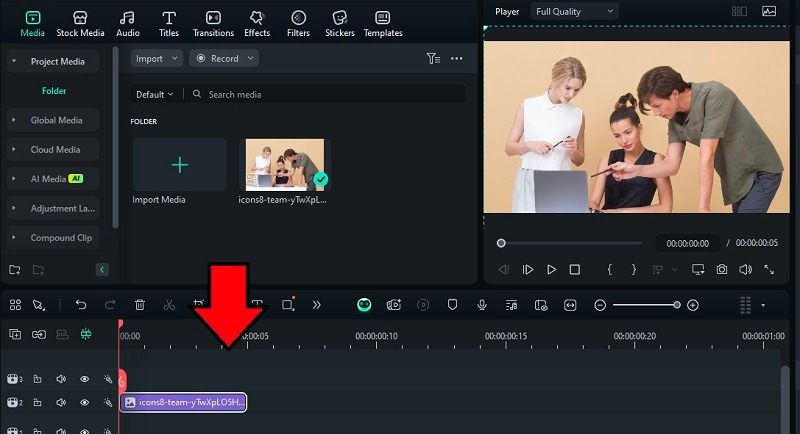Screen dimensions: 800x434
Task: Create a new folder in media panel
Action: point(14,269)
